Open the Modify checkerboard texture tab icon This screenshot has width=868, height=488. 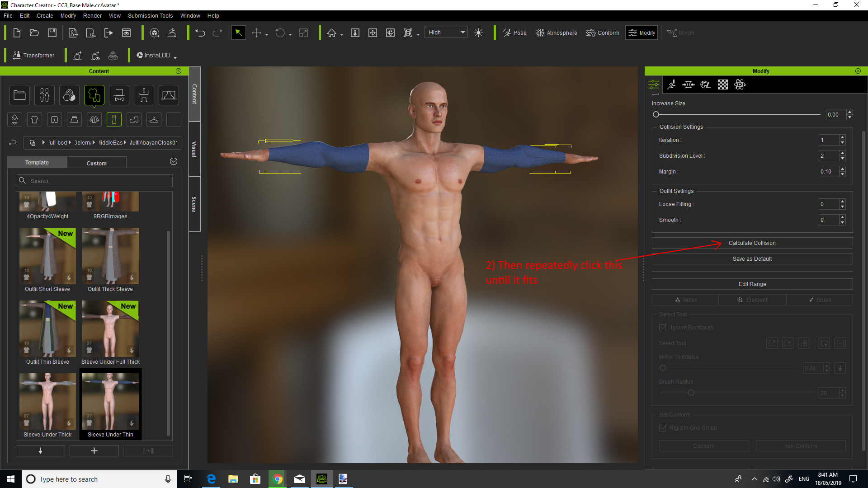(723, 84)
